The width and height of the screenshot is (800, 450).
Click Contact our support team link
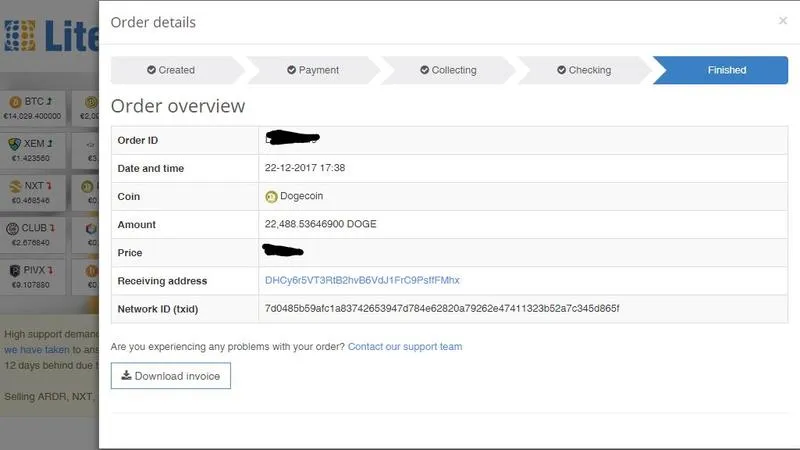[x=405, y=346]
